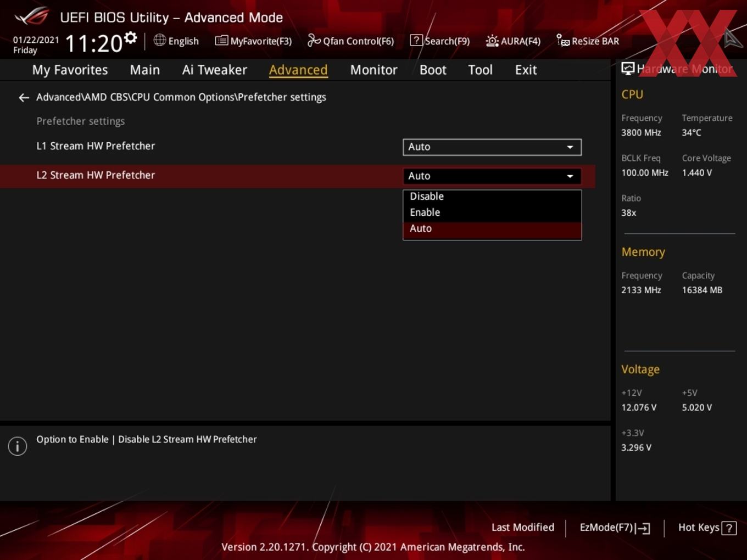
Task: Switch to the Main tab
Action: click(x=145, y=70)
